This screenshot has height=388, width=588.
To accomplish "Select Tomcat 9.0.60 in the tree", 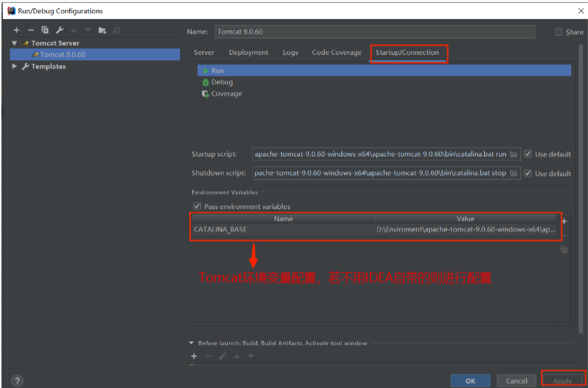I will click(x=95, y=55).
